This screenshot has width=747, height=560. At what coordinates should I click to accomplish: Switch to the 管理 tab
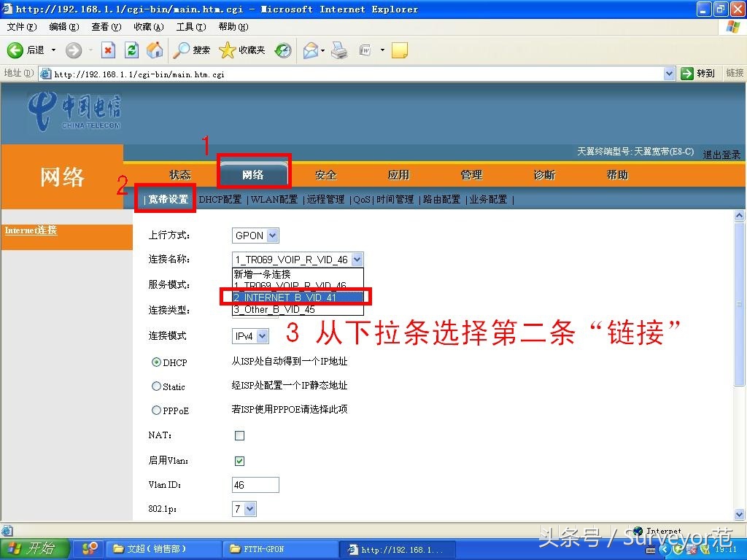click(x=471, y=174)
